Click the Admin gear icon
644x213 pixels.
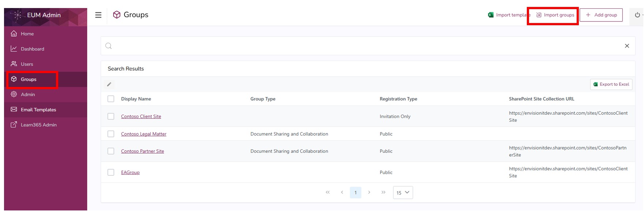point(14,94)
